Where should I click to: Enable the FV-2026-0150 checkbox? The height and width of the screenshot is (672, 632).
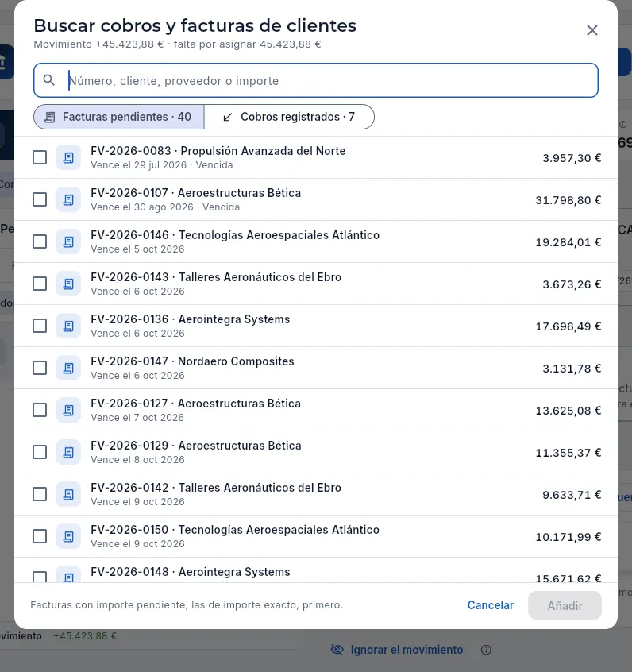click(40, 536)
